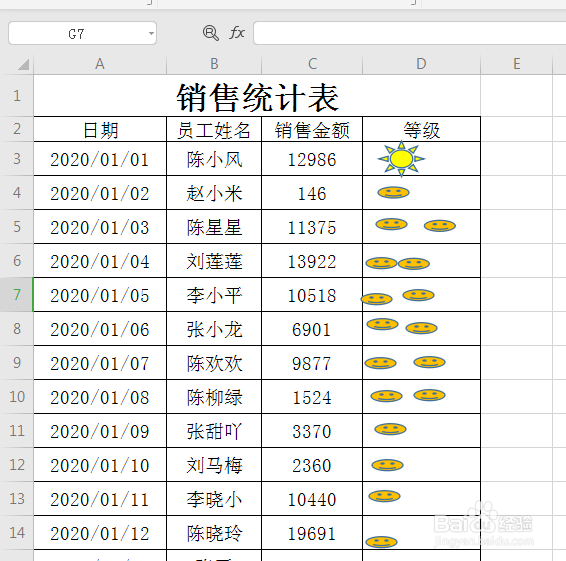Click name cell 张小龙

point(214,329)
